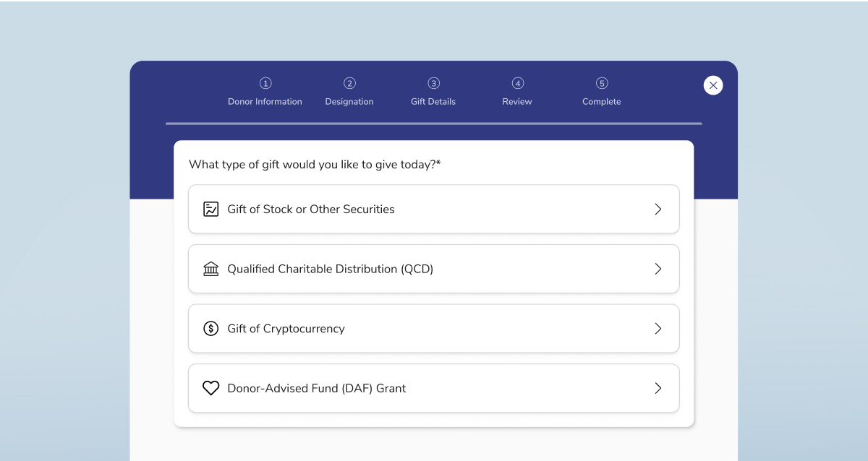Viewport: 868px width, 461px height.
Task: Click the step 4 circle icon
Action: click(x=517, y=83)
